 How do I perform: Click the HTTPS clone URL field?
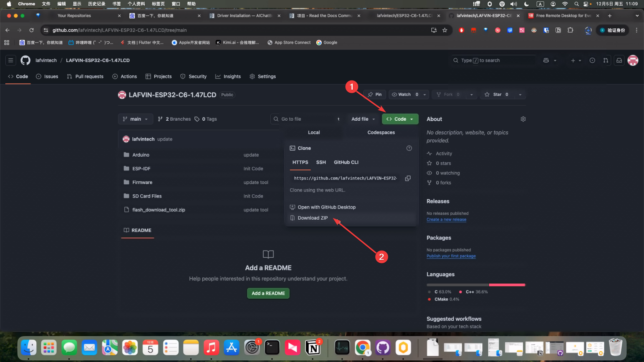pos(345,178)
